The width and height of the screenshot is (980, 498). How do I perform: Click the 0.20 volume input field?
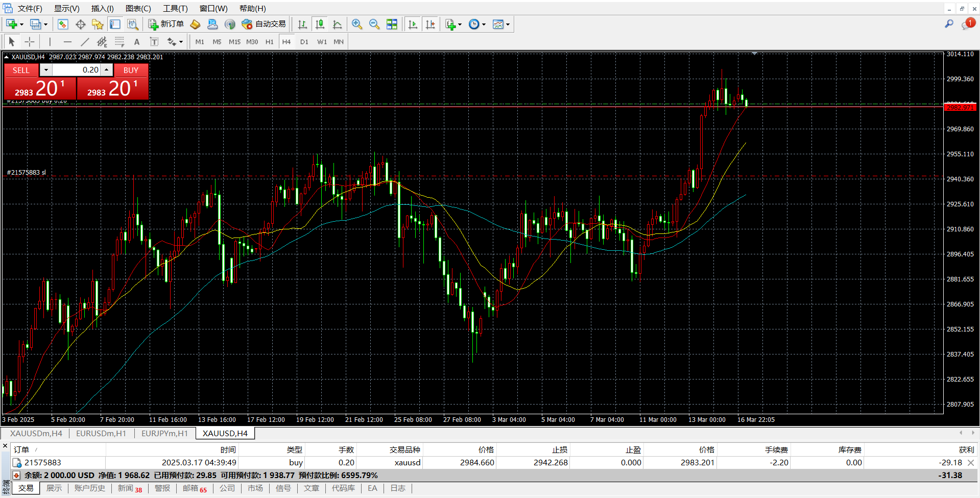pyautogui.click(x=76, y=70)
